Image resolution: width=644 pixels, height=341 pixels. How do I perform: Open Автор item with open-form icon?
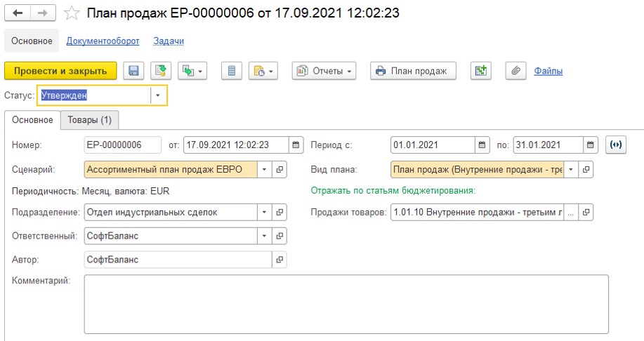point(280,260)
